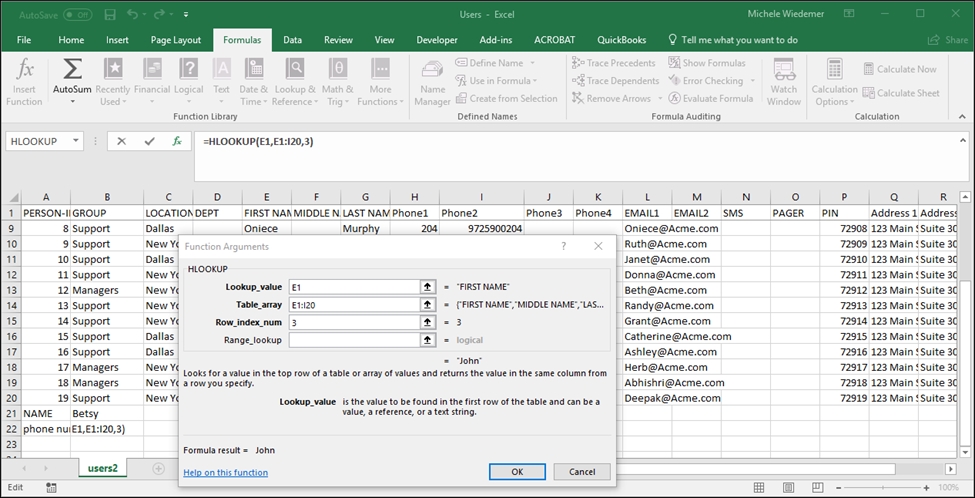The image size is (975, 498).
Task: Click the dialog help question mark
Action: click(563, 246)
